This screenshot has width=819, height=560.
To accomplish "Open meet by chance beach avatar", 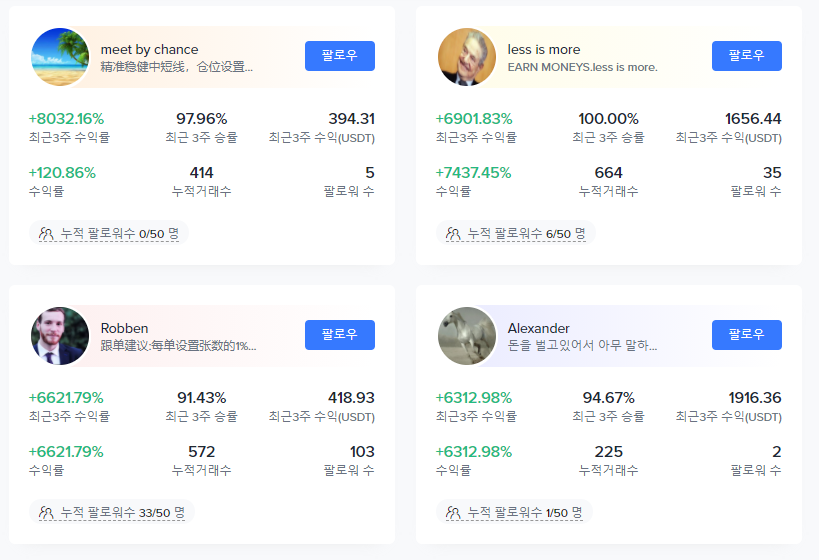I will tap(60, 57).
